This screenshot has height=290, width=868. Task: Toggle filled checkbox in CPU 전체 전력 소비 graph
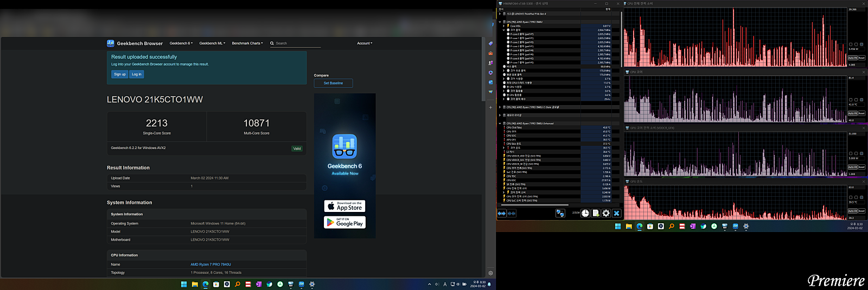[861, 44]
